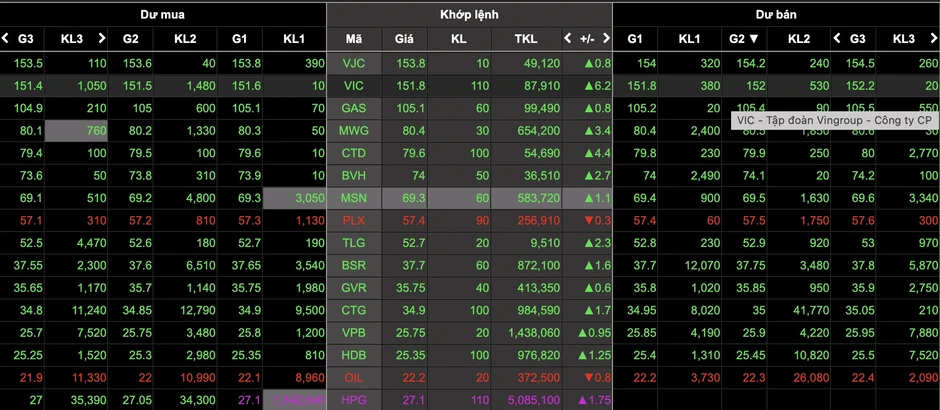Open the red OIL stock symbol
Viewport: 940px width, 410px height.
point(354,378)
